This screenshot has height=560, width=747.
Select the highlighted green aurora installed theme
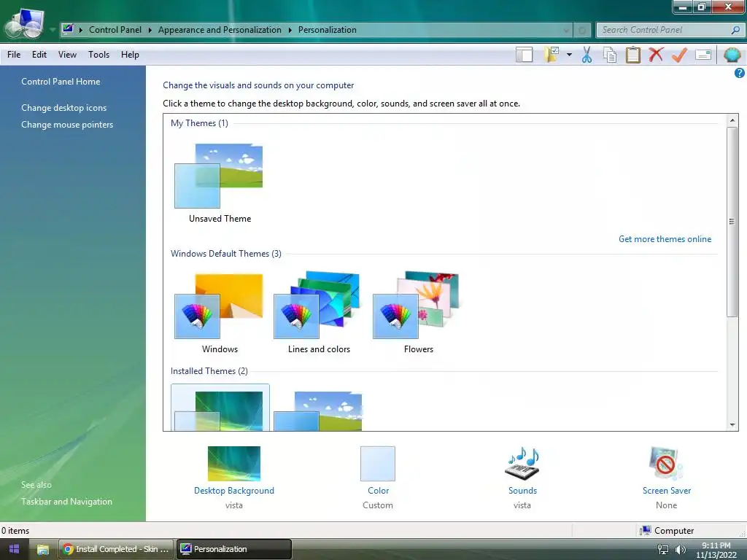(x=220, y=408)
